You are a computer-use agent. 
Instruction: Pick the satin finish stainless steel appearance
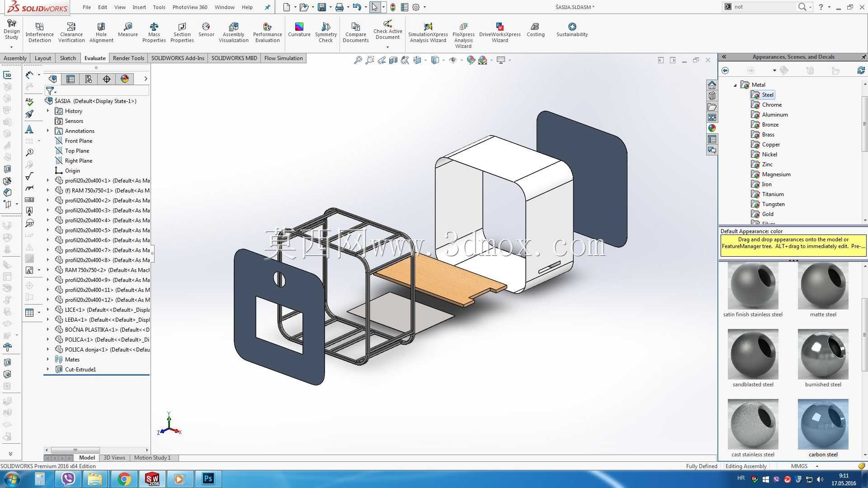(x=753, y=290)
